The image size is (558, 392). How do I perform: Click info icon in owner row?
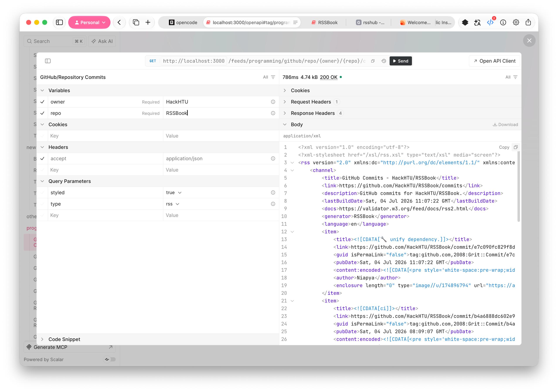click(273, 102)
